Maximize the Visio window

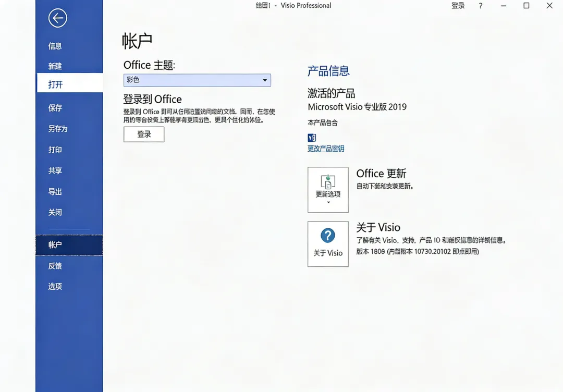click(527, 5)
